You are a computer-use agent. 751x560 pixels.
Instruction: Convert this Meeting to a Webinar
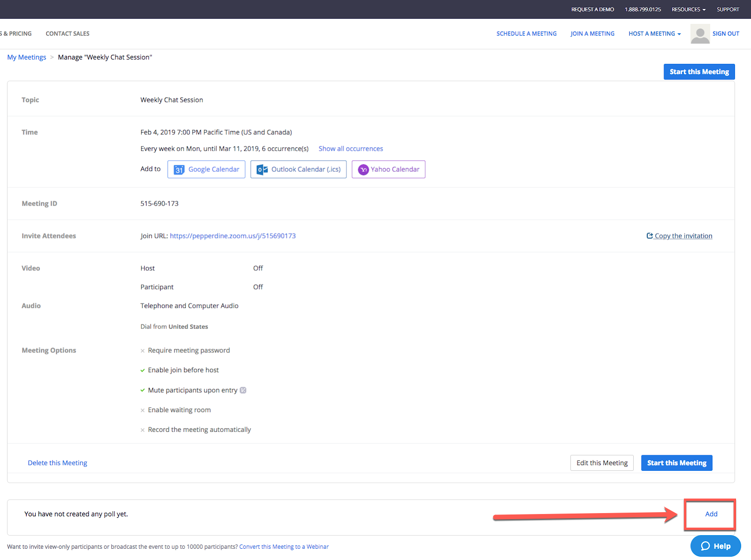[x=284, y=547]
